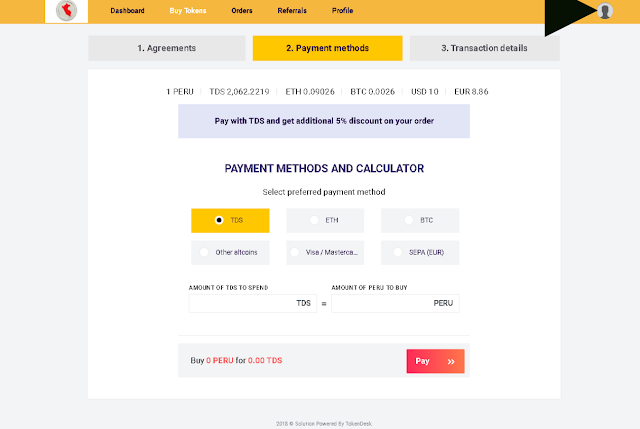This screenshot has width=640, height=429.
Task: Choose ETH payment method
Action: tap(325, 220)
